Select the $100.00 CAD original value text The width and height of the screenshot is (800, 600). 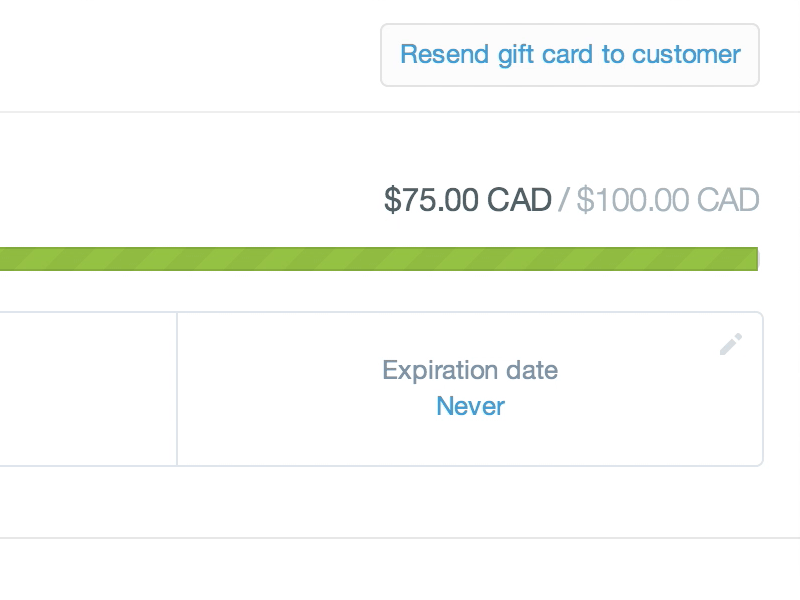coord(668,199)
